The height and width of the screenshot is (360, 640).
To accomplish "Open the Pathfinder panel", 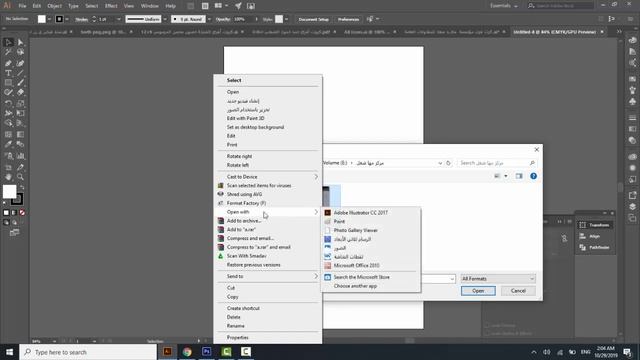I will (594, 247).
